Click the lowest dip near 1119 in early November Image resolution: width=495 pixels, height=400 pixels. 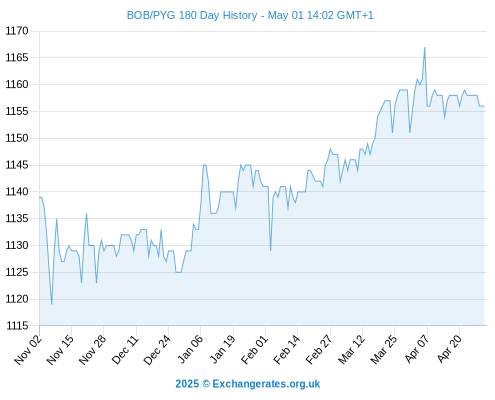pyautogui.click(x=52, y=304)
